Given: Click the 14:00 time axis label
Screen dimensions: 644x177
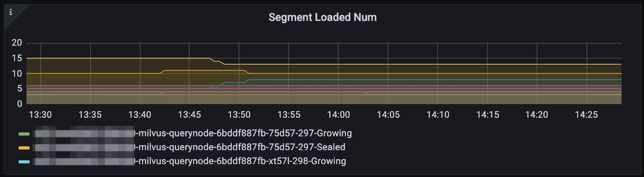Looking at the screenshot, I should [338, 115].
